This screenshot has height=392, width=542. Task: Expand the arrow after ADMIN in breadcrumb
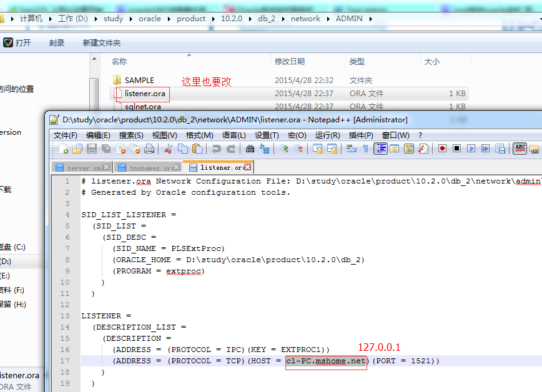370,19
